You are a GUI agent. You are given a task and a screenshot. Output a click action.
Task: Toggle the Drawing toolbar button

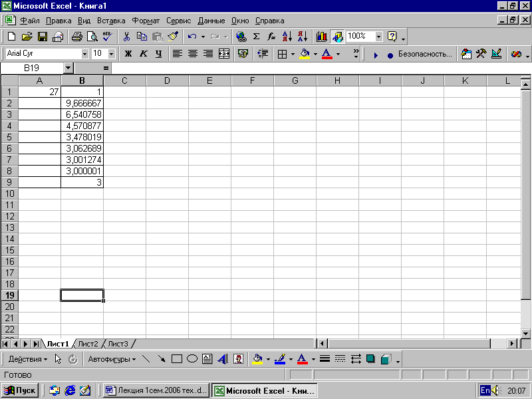pos(337,37)
